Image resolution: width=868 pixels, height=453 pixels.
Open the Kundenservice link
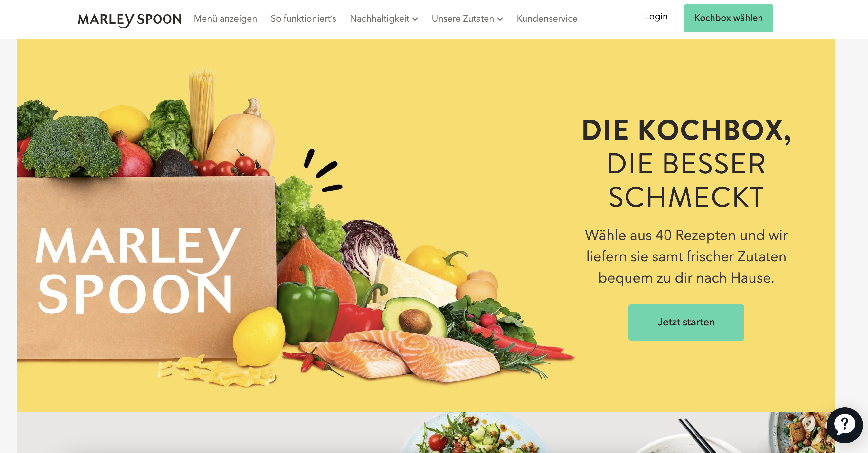(x=547, y=19)
